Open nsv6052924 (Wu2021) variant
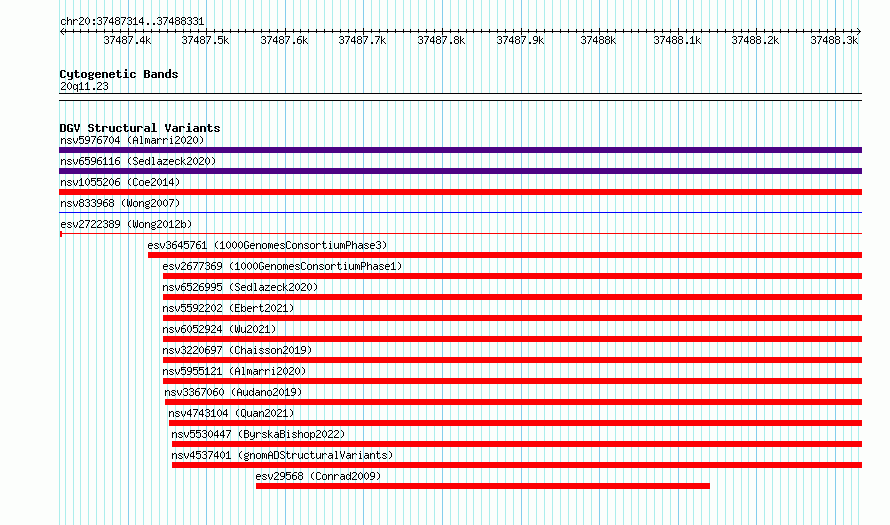Screen dimensions: 890x525 point(219,329)
